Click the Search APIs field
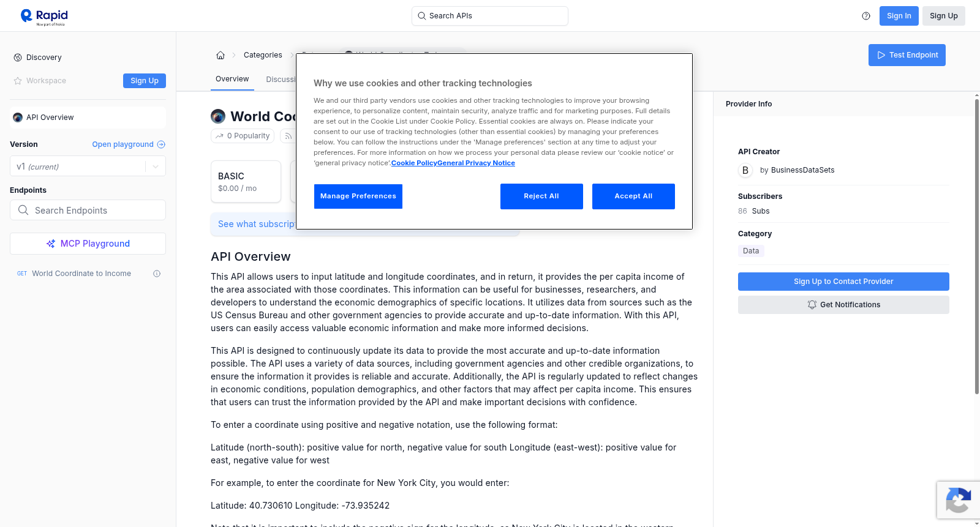 pos(490,16)
